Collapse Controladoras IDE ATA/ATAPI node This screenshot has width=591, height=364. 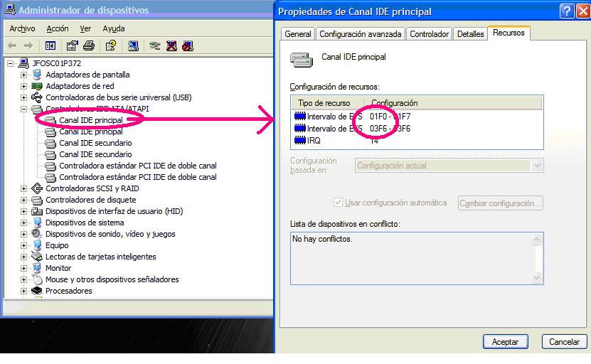[x=23, y=109]
